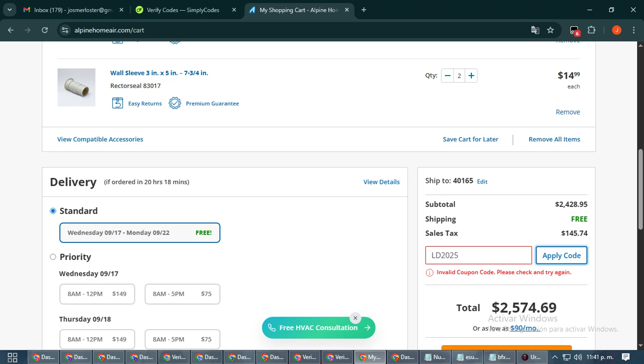644x364 pixels.
Task: Choose Wednesday 8AM - 5PM $75 slot
Action: 182,294
